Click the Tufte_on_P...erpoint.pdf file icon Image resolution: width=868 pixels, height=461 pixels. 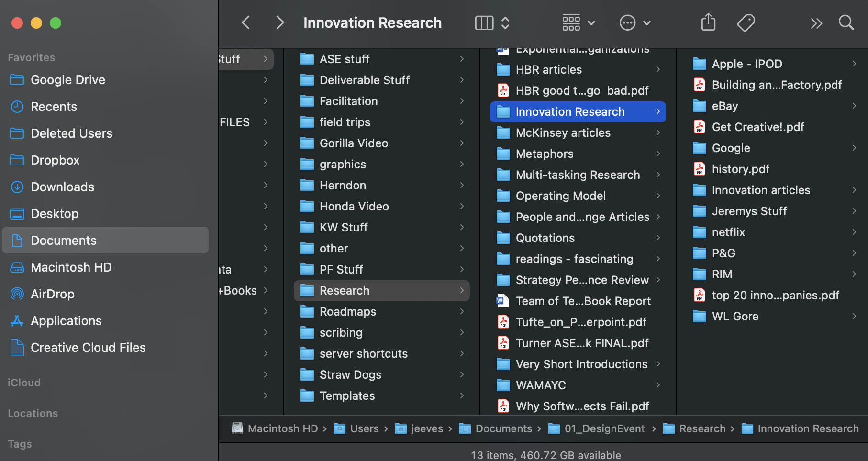pos(503,322)
